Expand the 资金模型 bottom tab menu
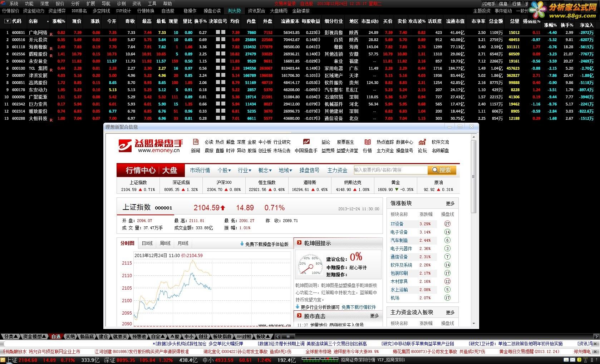 (x=35, y=336)
